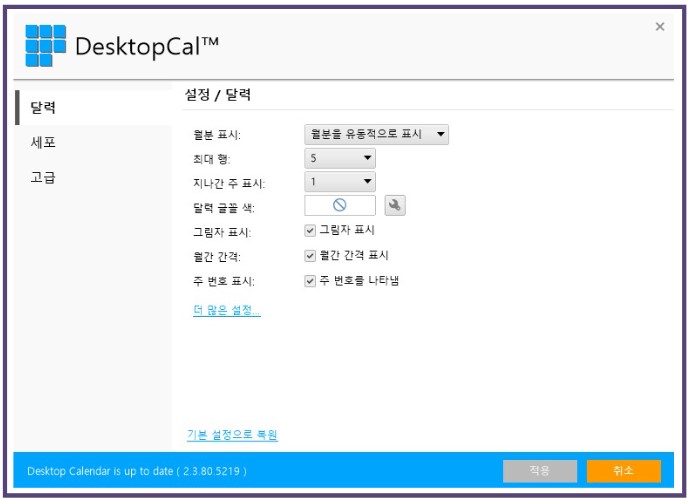
Task: Click the 최대 행: label
Action: coord(212,159)
